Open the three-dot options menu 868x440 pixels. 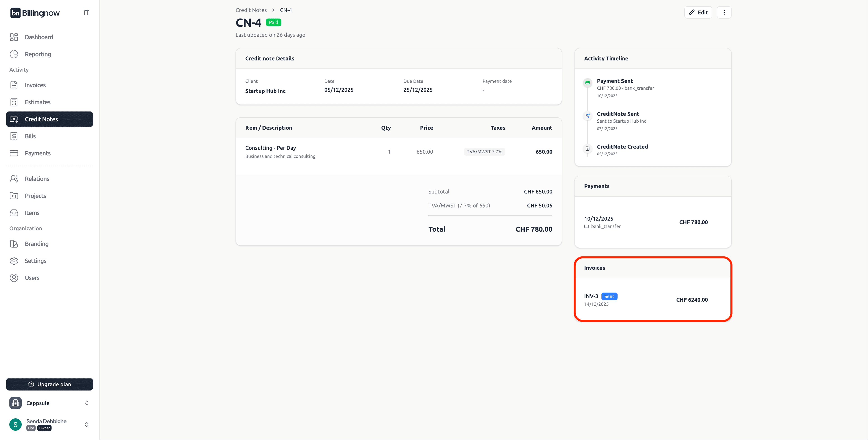(x=724, y=12)
